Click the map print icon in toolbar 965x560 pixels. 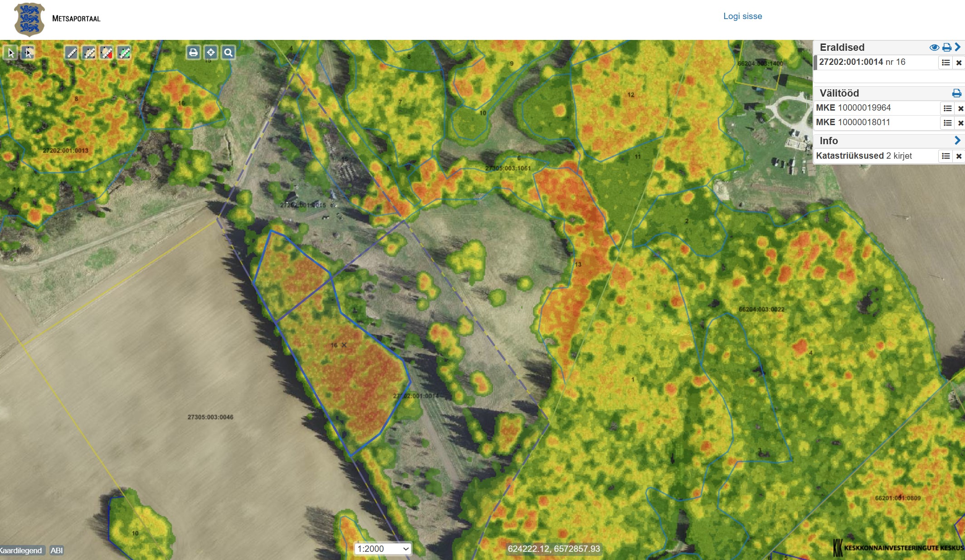(x=193, y=53)
